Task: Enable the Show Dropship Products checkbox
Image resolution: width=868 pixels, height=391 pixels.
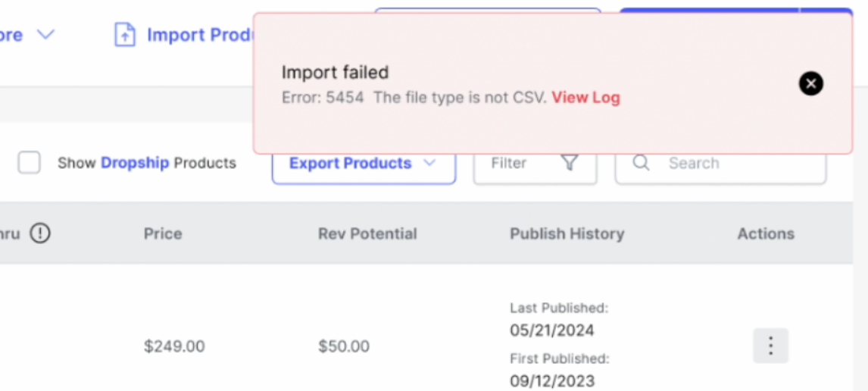Action: (29, 163)
